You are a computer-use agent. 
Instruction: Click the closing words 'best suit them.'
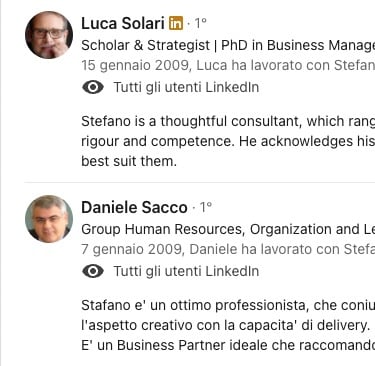pyautogui.click(x=129, y=161)
